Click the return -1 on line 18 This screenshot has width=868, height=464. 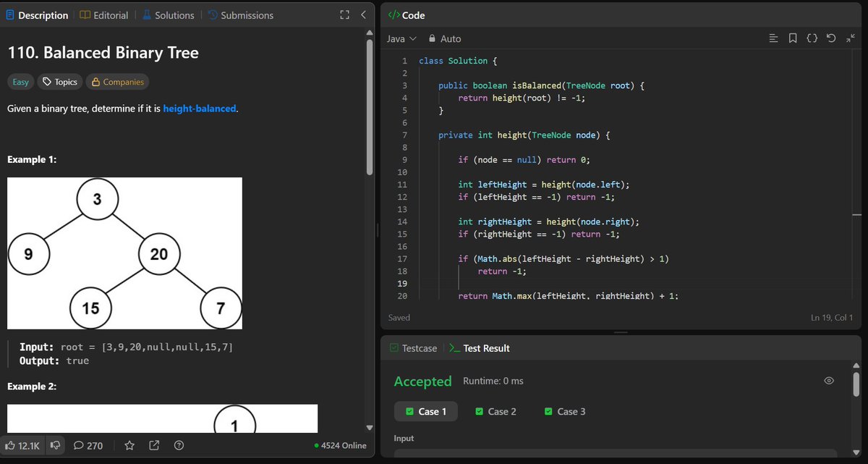point(502,271)
